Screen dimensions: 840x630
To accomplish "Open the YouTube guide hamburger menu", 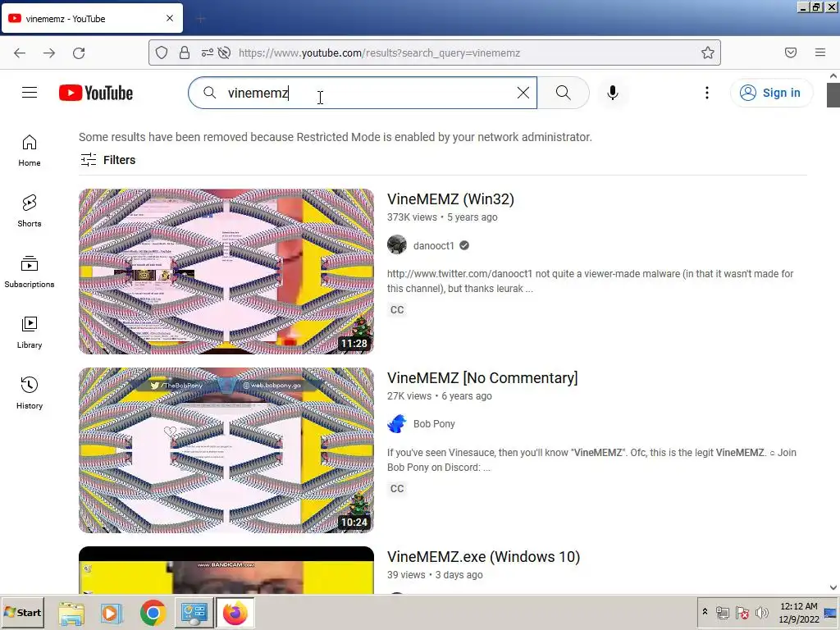I will [30, 93].
